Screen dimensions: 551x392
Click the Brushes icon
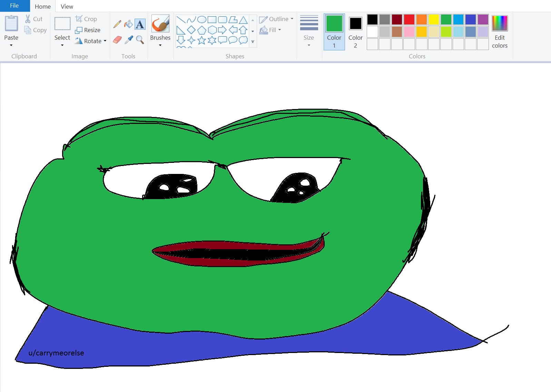click(x=160, y=23)
